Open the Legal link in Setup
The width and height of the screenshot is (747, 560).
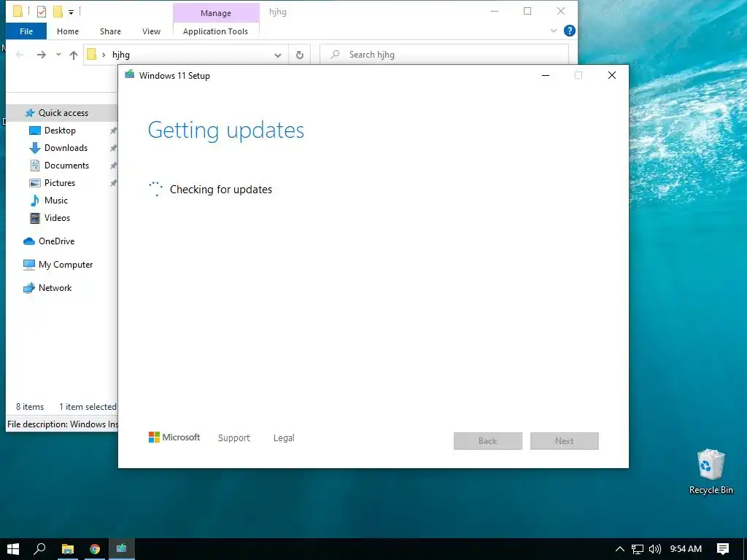pyautogui.click(x=284, y=437)
